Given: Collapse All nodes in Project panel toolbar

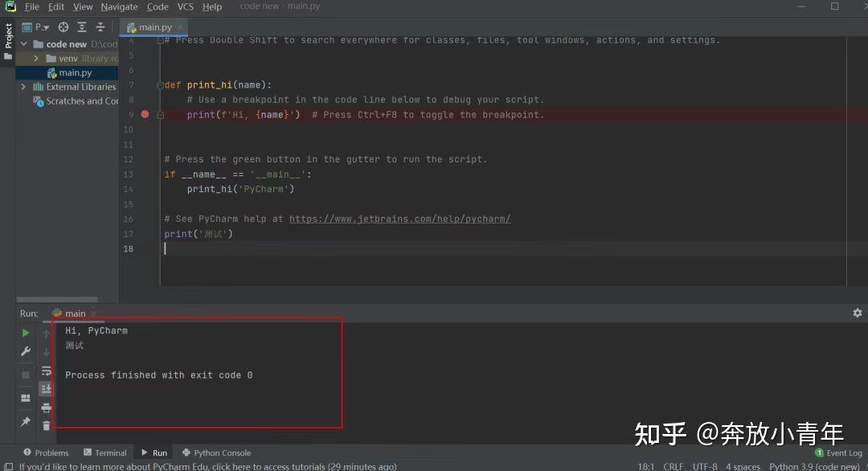Looking at the screenshot, I should 100,27.
